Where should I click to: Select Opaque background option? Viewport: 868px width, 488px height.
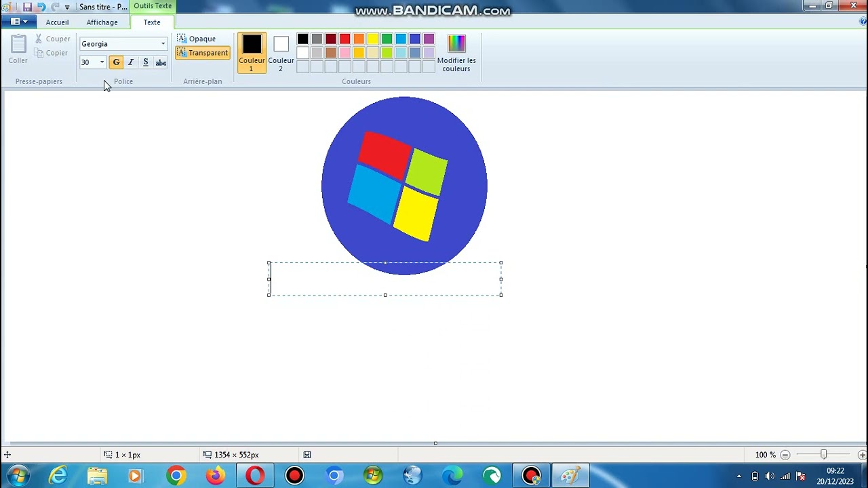[x=196, y=39]
